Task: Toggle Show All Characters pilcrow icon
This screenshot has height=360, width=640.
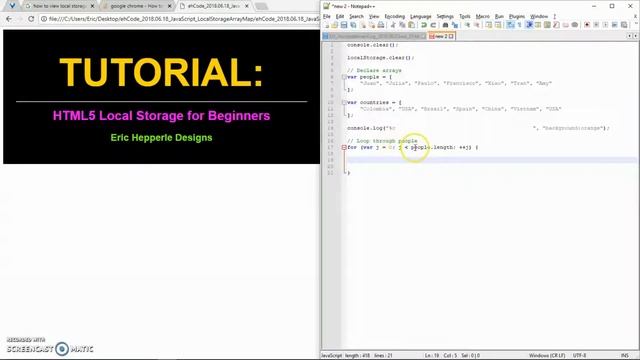Action: (520, 25)
